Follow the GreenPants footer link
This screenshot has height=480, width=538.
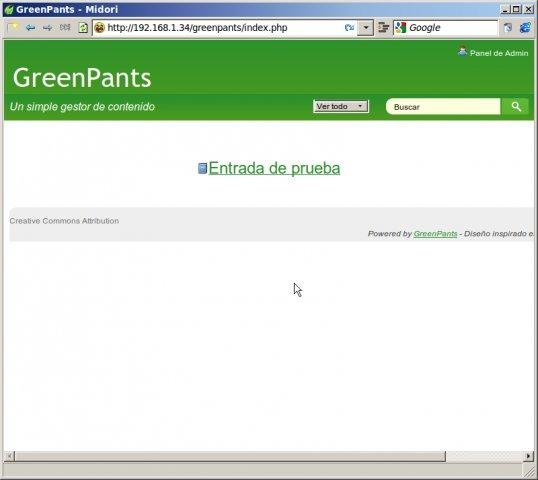pos(435,234)
